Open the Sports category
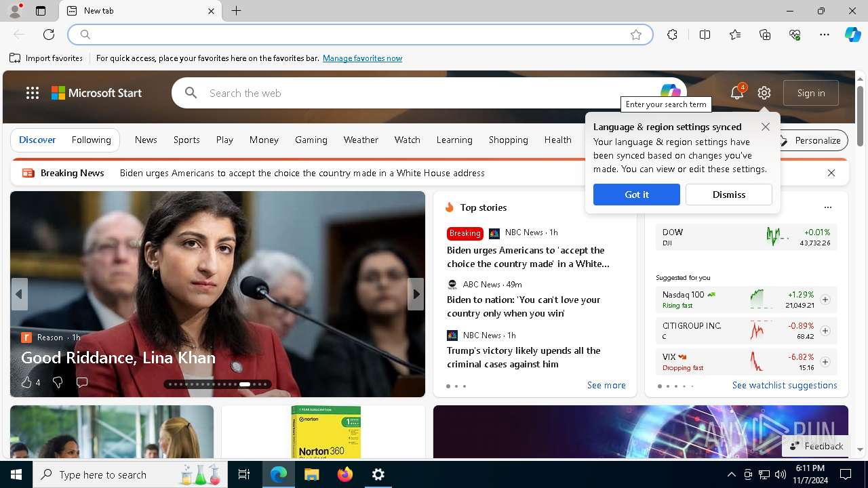 [x=186, y=140]
